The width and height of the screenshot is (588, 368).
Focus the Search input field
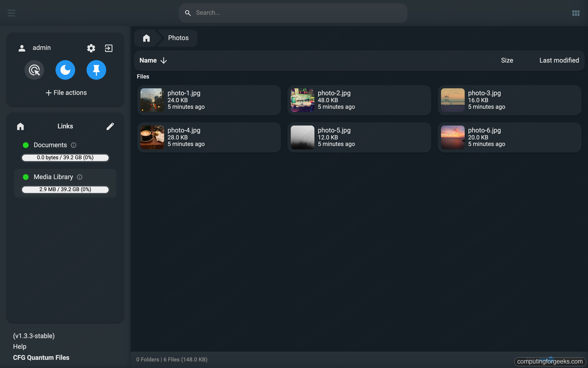(x=293, y=13)
